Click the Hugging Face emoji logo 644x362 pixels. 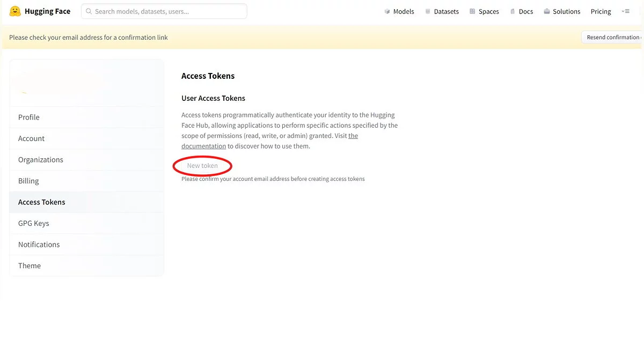point(15,11)
